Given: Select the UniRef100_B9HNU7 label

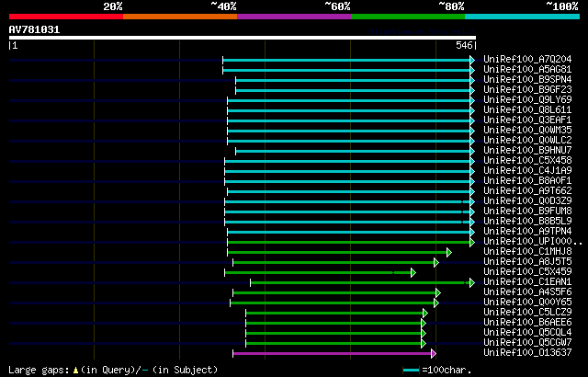Looking at the screenshot, I should coord(527,151).
